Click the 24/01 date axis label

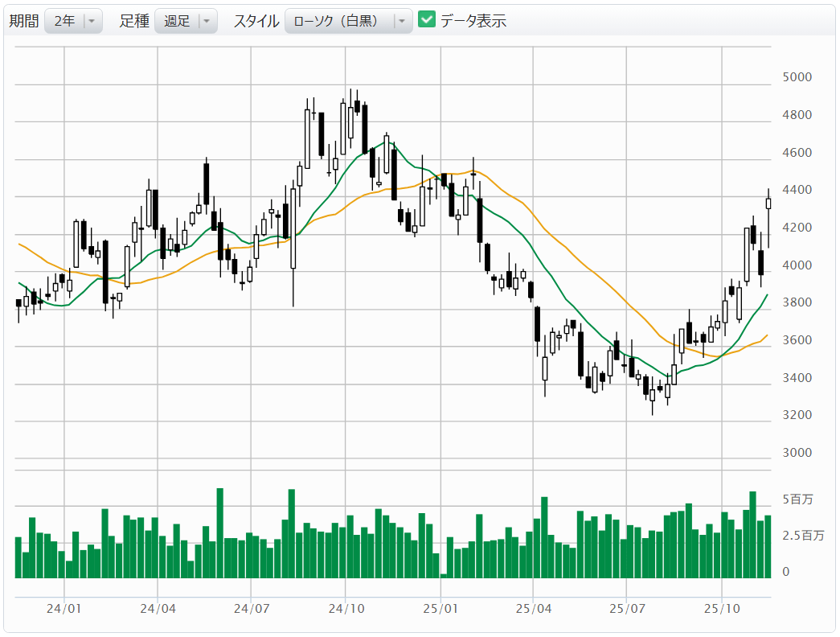tap(64, 610)
